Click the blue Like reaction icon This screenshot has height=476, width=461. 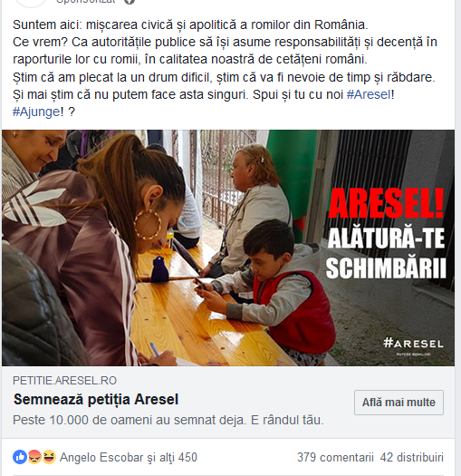tap(20, 457)
